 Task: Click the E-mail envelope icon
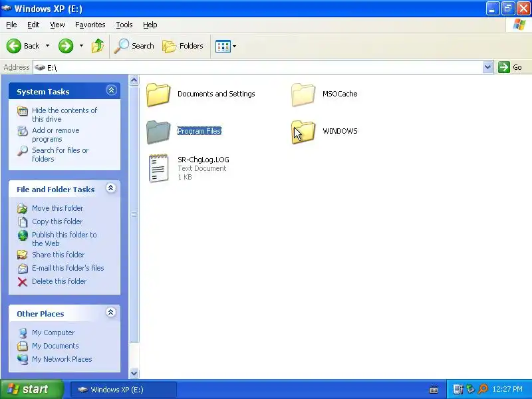[x=23, y=269]
